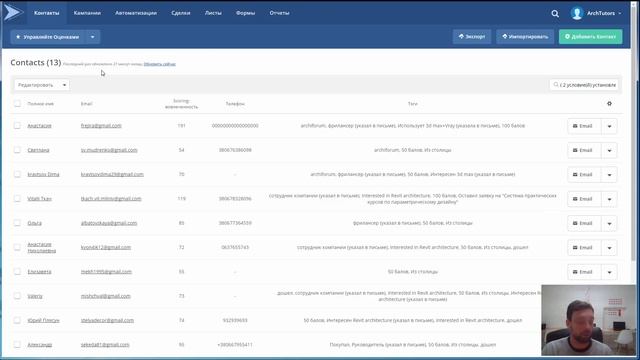Viewport: 640px width, 360px height.
Task: Check the box for Vitalii Ткач
Action: (17, 198)
